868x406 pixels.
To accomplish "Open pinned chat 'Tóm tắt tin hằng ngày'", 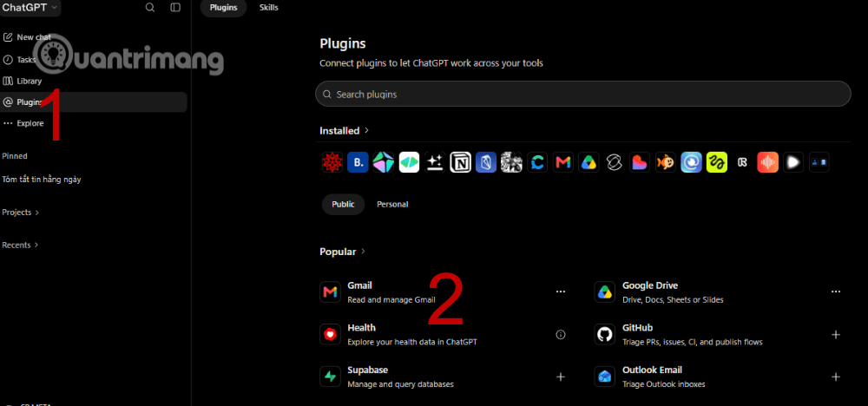I will pos(42,180).
